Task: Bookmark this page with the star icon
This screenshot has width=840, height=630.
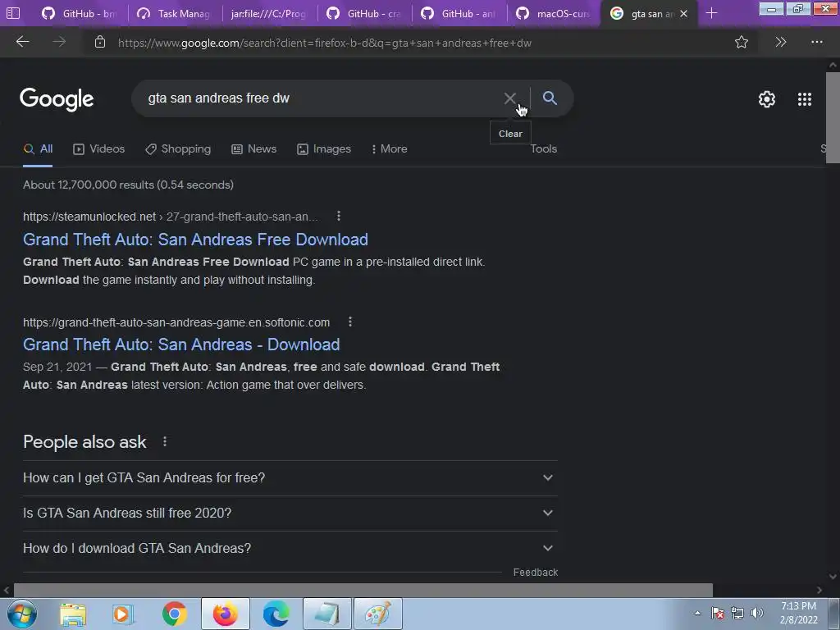Action: (742, 43)
